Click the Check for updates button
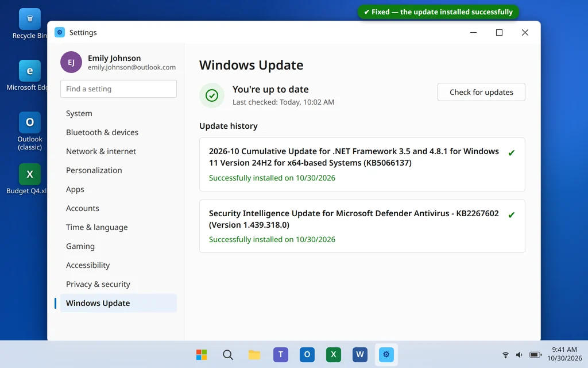 (481, 92)
